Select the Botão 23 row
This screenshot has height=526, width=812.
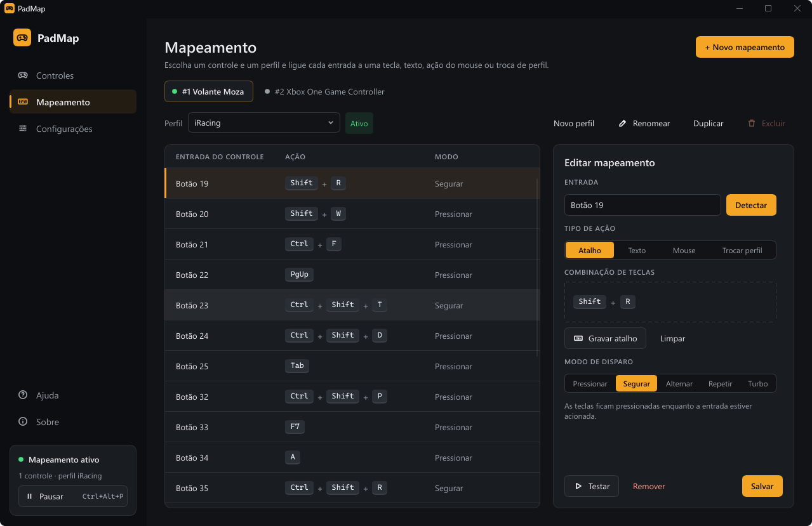pyautogui.click(x=352, y=305)
